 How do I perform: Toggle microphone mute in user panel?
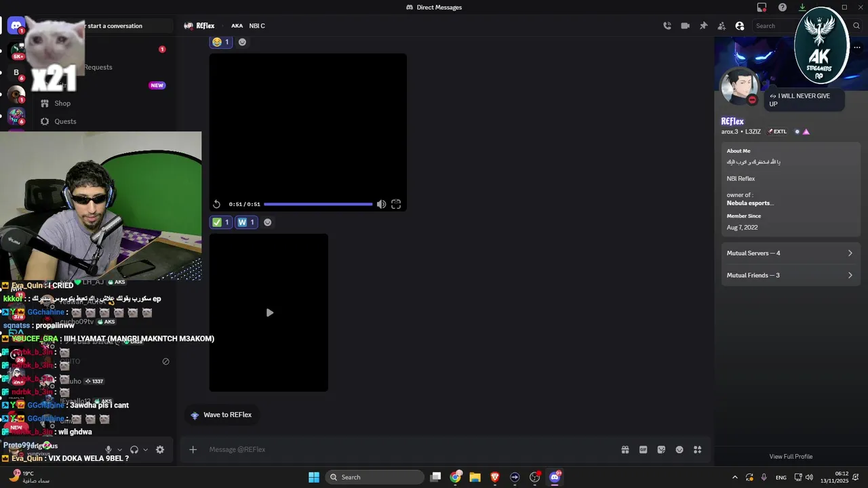click(x=108, y=449)
